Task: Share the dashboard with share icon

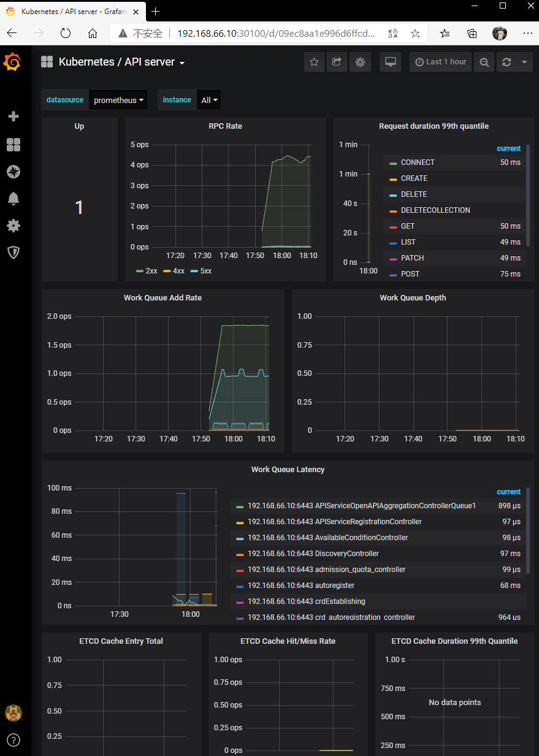Action: 337,62
